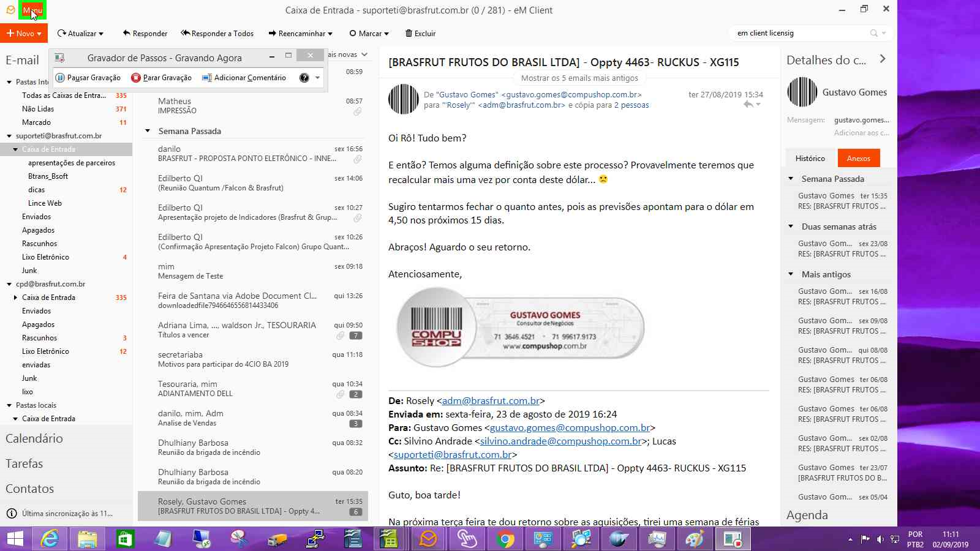The height and width of the screenshot is (551, 980).
Task: Click gustavo.gomes@compushop.com.br link in quoted email
Action: (x=570, y=428)
